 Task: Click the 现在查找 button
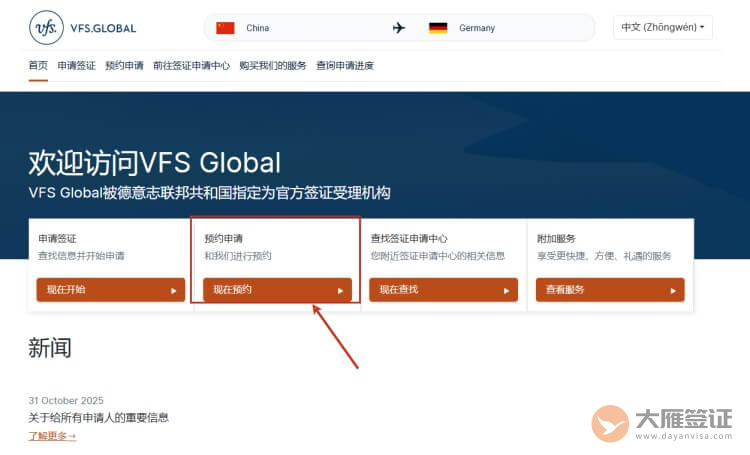[443, 289]
